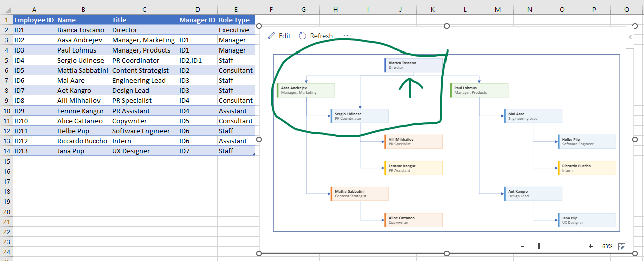Select the Jana Piip UX Designer node
This screenshot has height=261, width=644.
click(x=587, y=220)
